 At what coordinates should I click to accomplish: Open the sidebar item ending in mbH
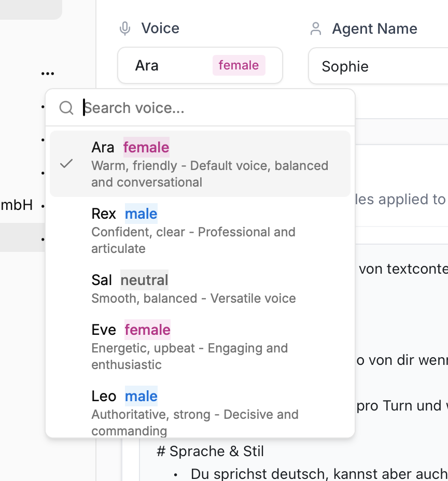pos(17,205)
